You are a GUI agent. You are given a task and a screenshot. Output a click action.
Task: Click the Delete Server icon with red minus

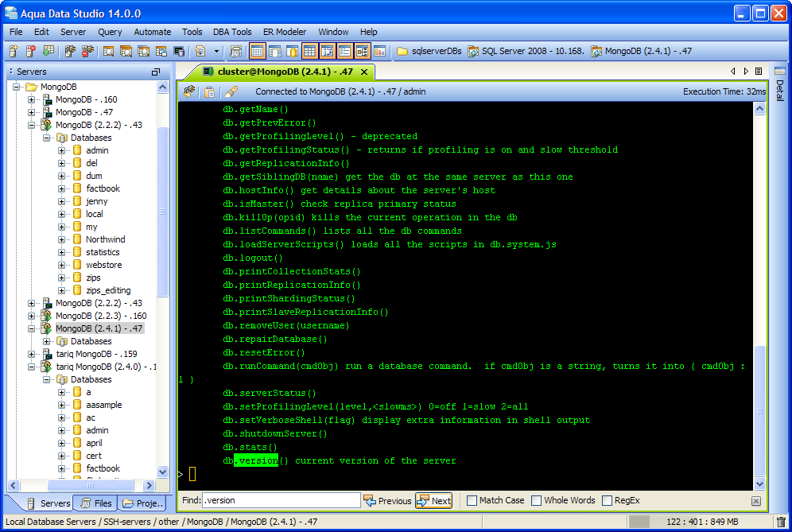[31, 51]
